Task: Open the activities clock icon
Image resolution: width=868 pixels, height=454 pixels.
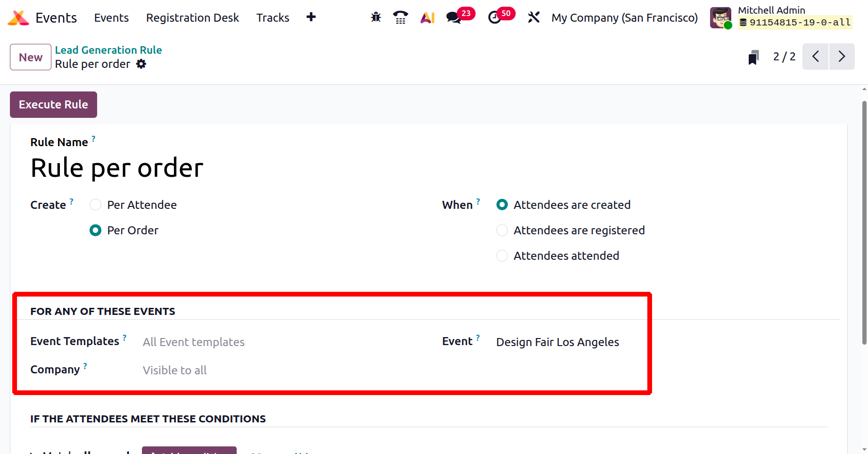Action: pos(494,17)
